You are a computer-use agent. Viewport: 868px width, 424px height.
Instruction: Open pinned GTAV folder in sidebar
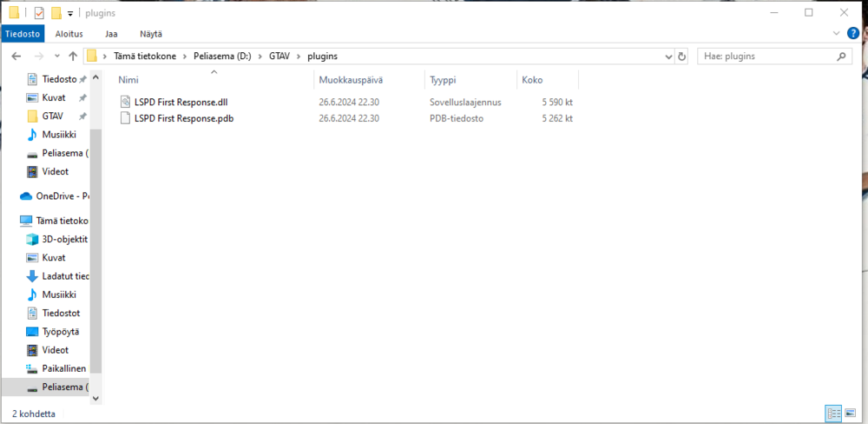[53, 116]
